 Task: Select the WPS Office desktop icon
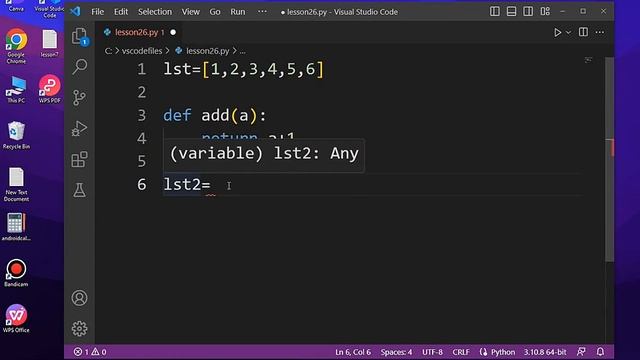click(16, 319)
